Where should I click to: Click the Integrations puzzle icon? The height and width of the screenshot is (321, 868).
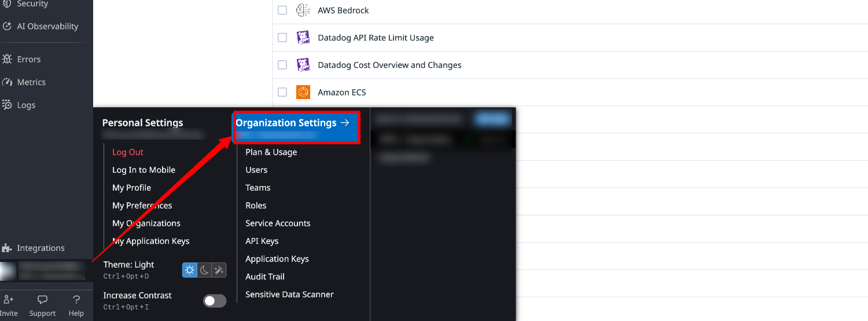[7, 248]
